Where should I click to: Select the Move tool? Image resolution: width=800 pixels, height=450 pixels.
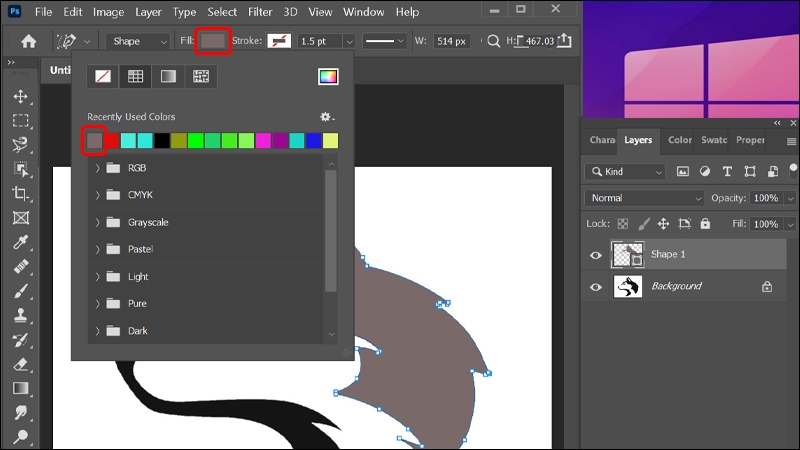tap(20, 96)
